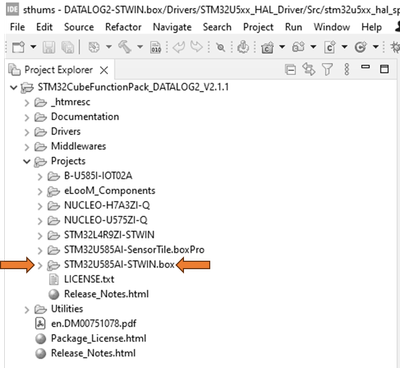Expand the Drivers folder
400x368 pixels.
27,132
